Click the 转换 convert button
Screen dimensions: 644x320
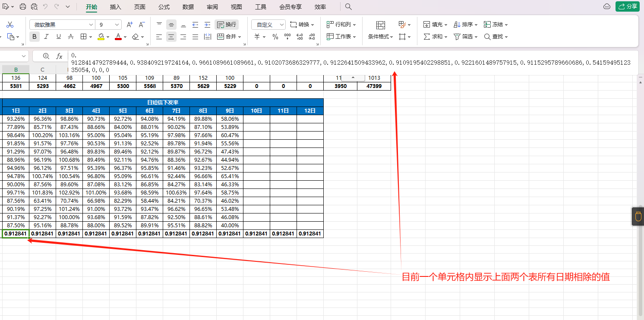(x=302, y=25)
